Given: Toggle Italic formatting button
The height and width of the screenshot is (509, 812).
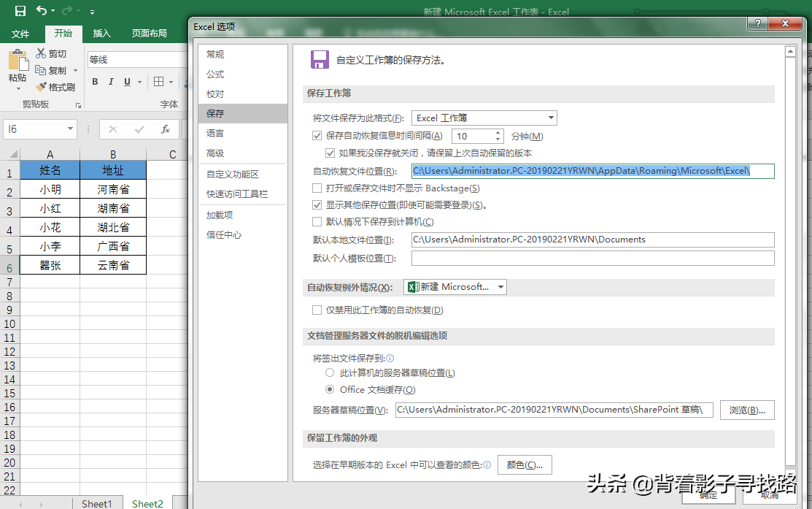Looking at the screenshot, I should click(111, 81).
